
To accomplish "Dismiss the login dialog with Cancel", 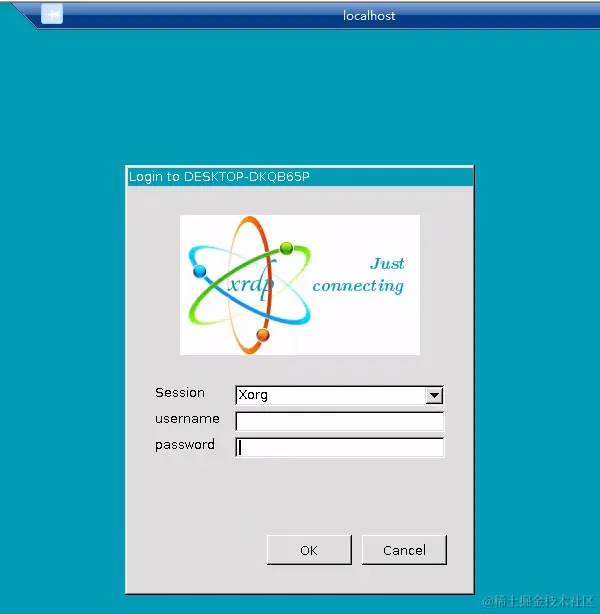I will pos(404,550).
